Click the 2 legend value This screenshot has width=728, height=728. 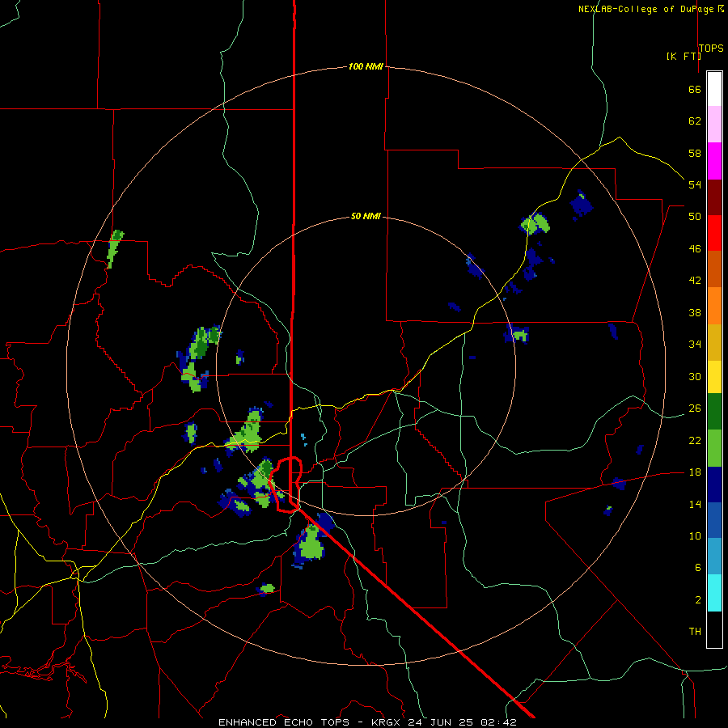click(x=698, y=600)
